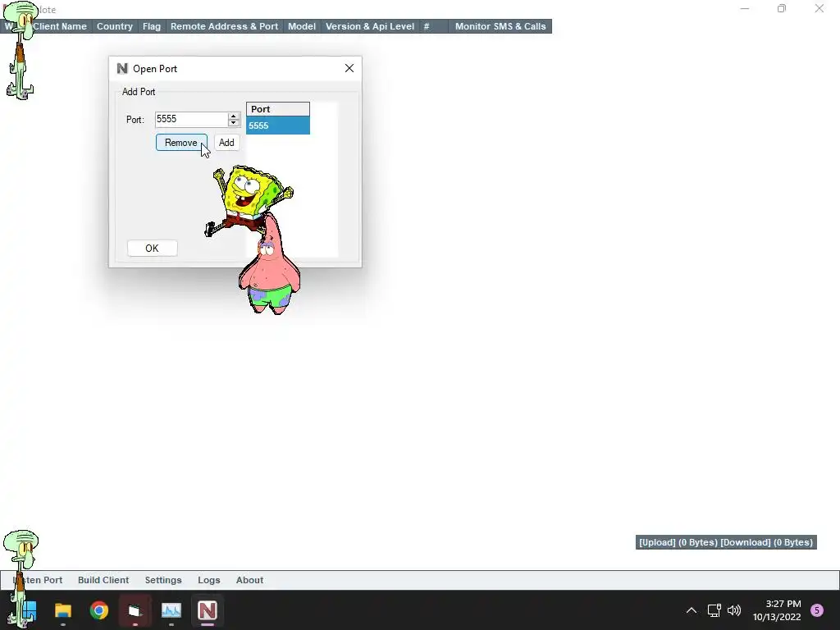840x630 pixels.
Task: Open the clock showing 3:27 PM
Action: [777, 610]
